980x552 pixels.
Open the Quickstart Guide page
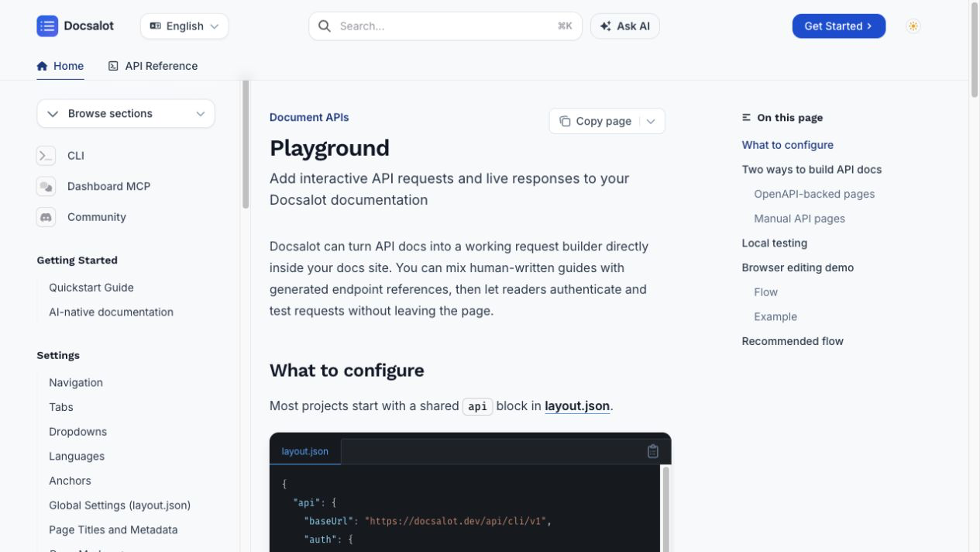click(91, 287)
